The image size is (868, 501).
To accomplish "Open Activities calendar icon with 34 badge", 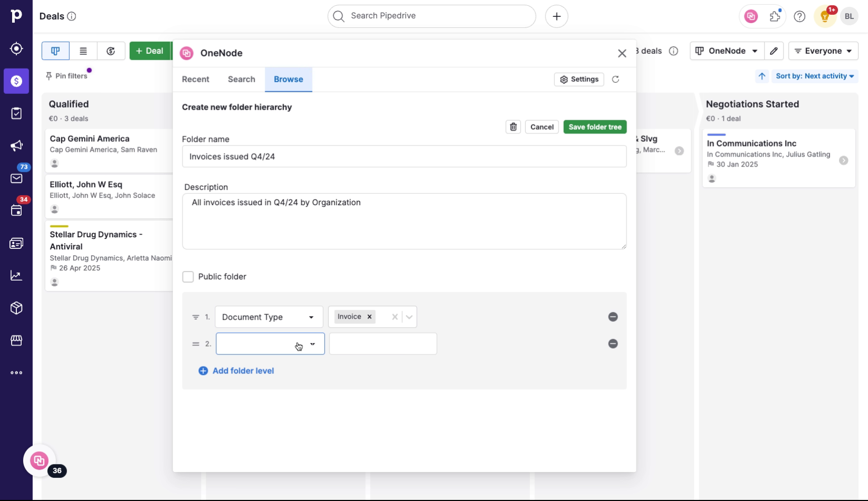I will 16,211.
